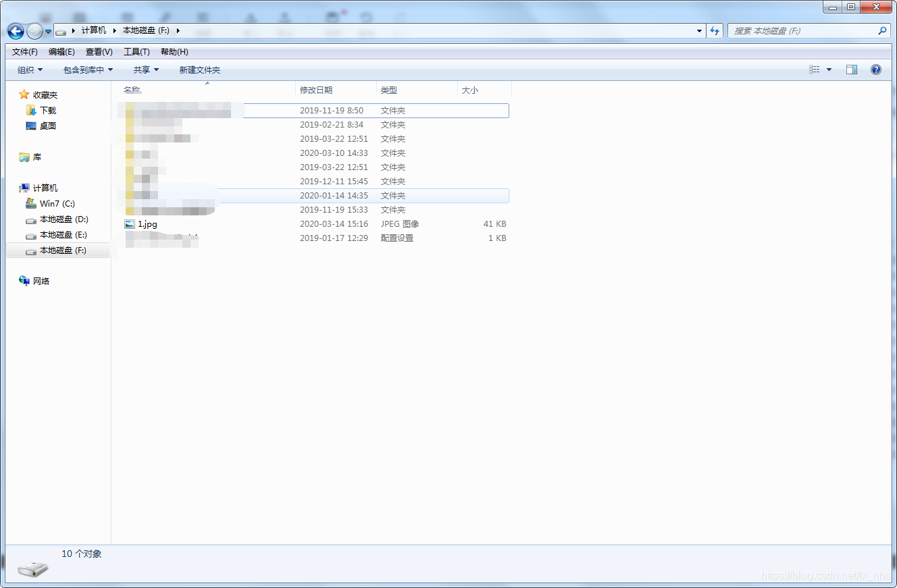Image resolution: width=897 pixels, height=588 pixels.
Task: Click the change view icon
Action: click(x=815, y=70)
